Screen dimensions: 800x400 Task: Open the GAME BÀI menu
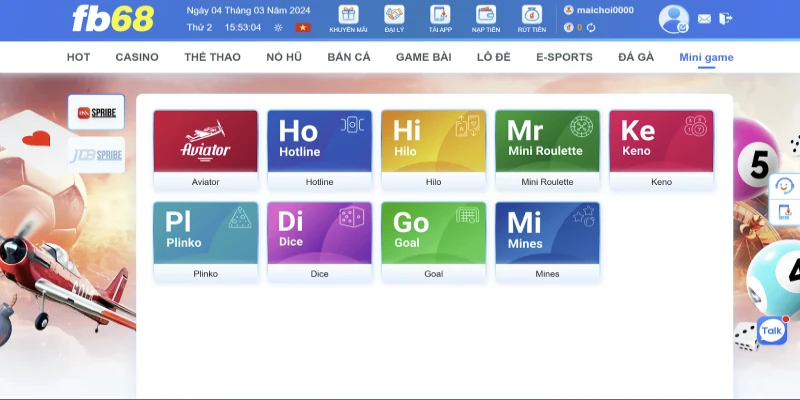(x=423, y=57)
